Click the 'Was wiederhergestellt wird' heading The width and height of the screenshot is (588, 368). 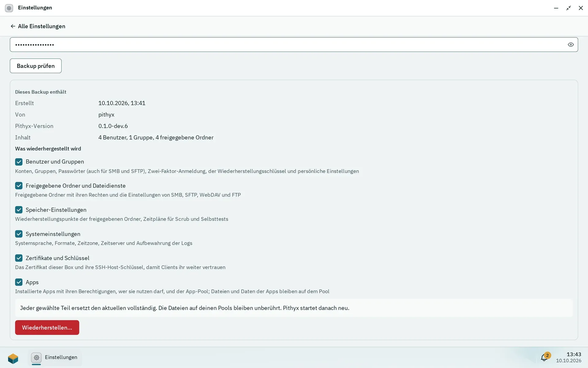[x=48, y=149]
